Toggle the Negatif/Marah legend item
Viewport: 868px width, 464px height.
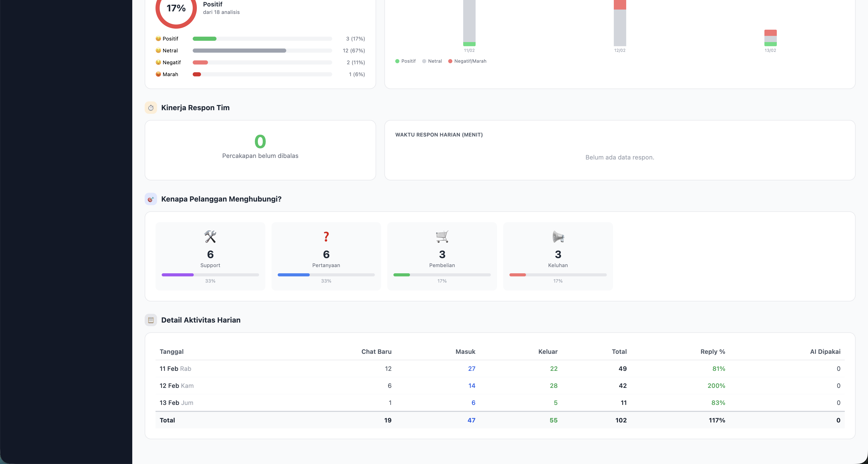tap(467, 61)
